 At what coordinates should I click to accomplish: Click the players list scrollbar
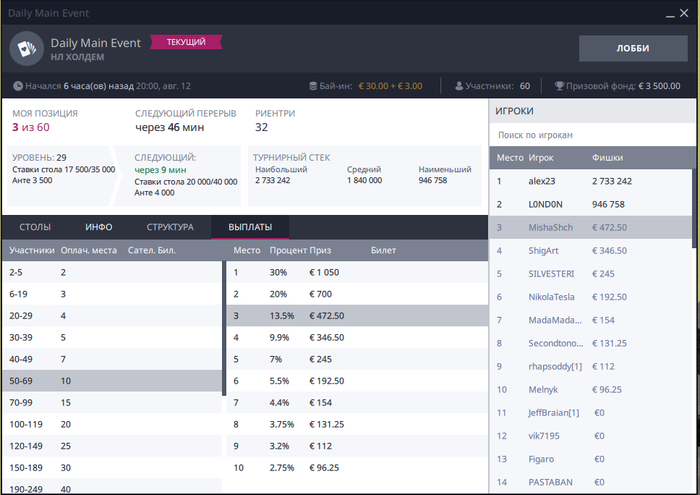click(x=694, y=208)
